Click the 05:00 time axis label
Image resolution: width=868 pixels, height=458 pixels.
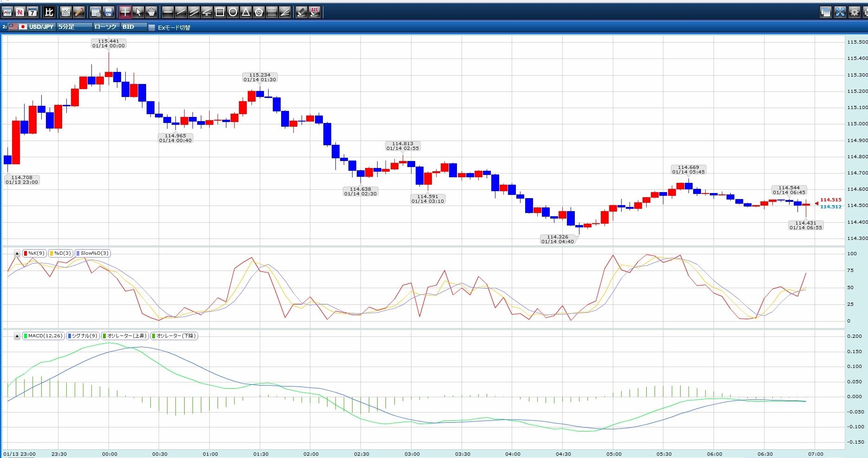[x=614, y=454]
